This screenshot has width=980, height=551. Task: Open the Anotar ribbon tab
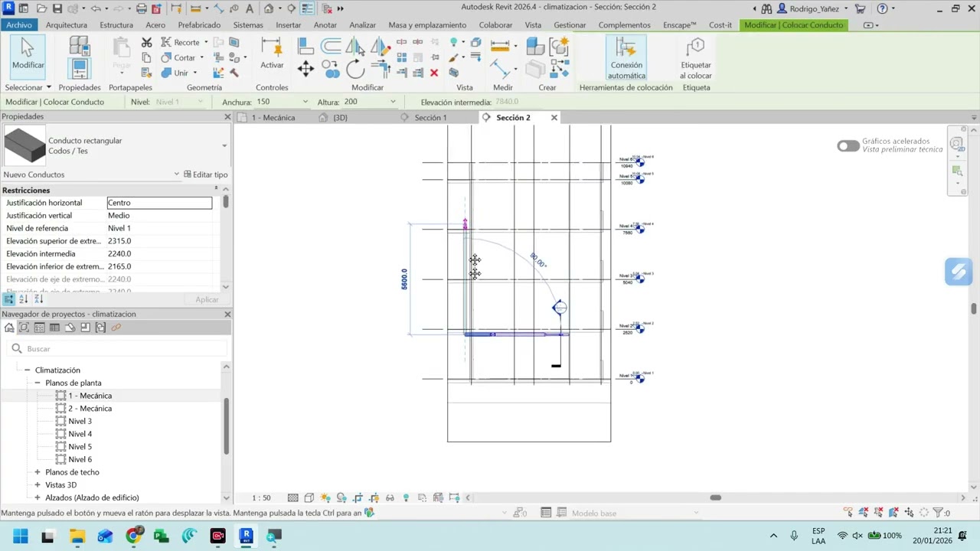pos(325,24)
